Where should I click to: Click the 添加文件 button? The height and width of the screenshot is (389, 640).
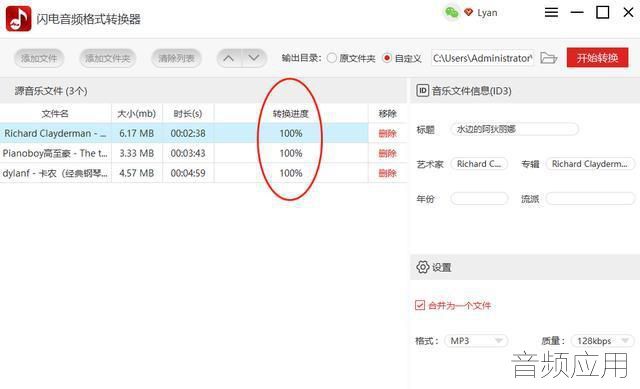39,58
